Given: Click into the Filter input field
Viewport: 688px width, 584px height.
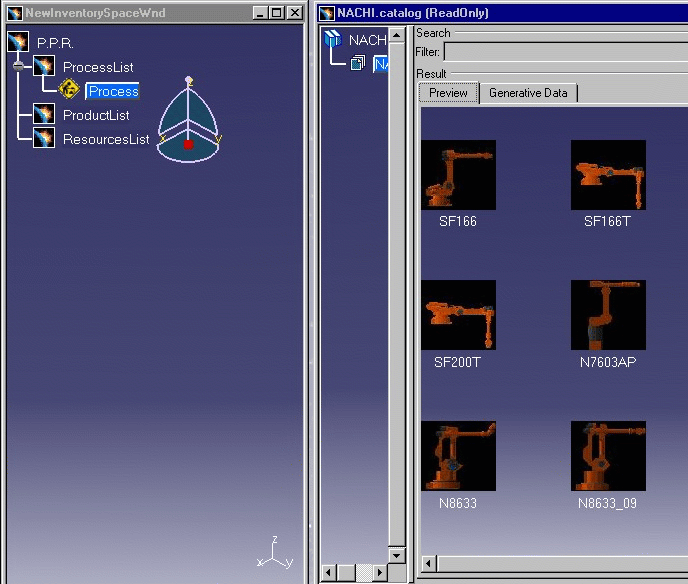Looking at the screenshot, I should [565, 51].
